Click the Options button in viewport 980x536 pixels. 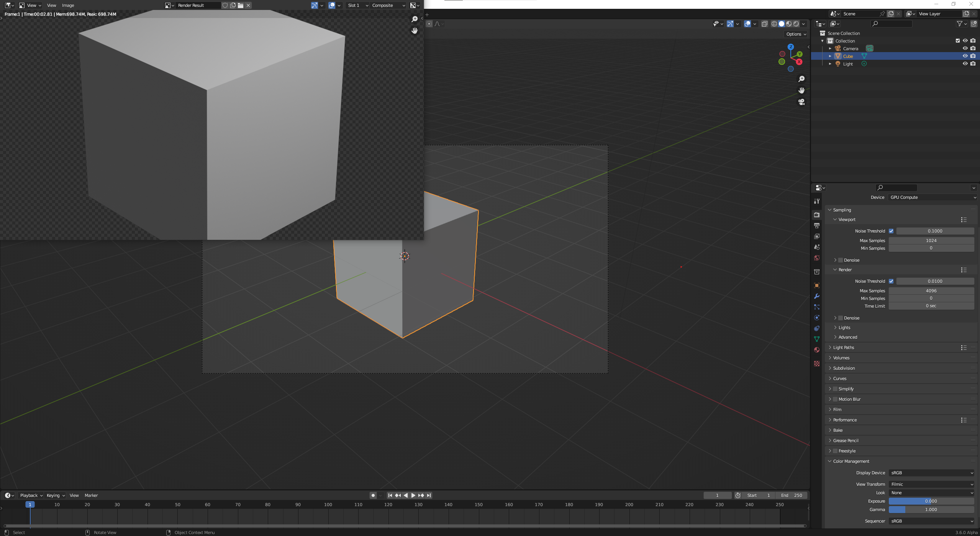(796, 34)
